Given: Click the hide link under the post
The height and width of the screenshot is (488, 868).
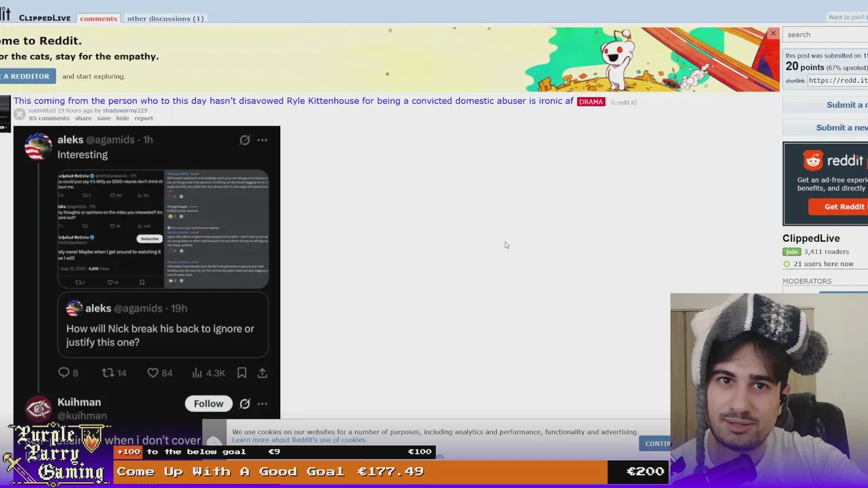Looking at the screenshot, I should coord(122,118).
